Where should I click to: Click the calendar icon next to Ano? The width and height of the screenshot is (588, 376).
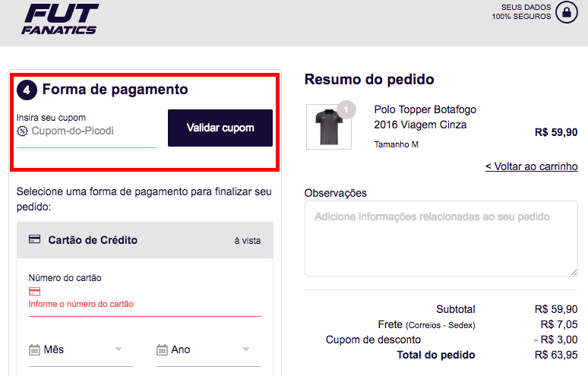click(162, 349)
